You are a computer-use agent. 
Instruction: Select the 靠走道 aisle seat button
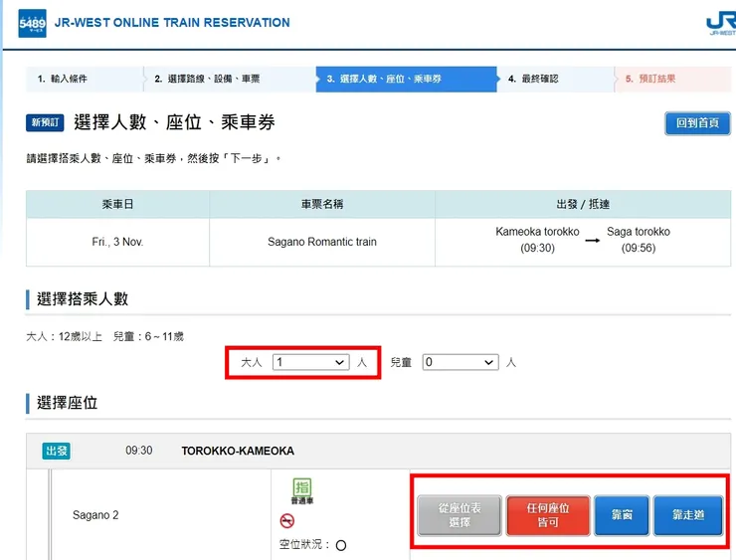click(688, 515)
